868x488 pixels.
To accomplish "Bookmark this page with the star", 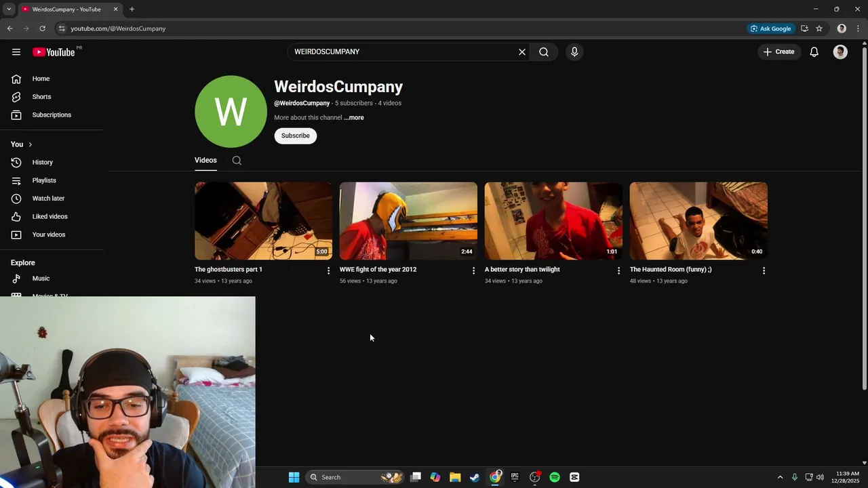I will (x=819, y=28).
